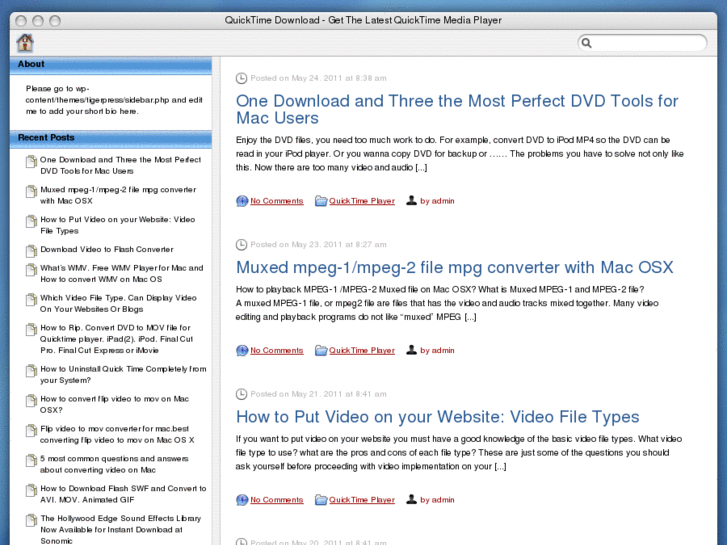Click page icon beside '5 most common questions' post
The height and width of the screenshot is (545, 727).
coord(31,460)
